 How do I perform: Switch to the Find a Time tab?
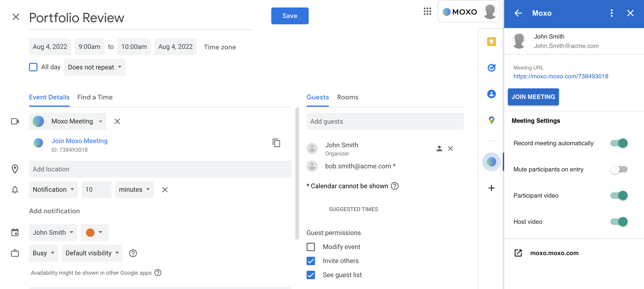[x=95, y=97]
